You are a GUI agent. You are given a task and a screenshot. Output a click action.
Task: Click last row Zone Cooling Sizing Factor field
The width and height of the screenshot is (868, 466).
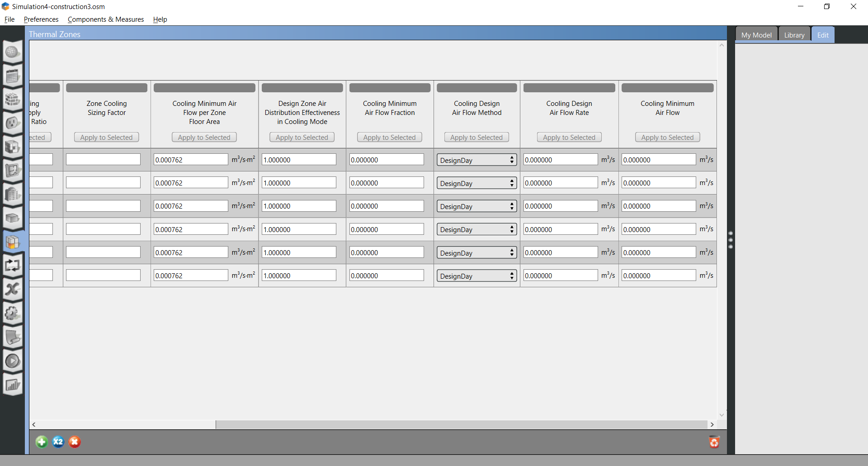pos(103,275)
